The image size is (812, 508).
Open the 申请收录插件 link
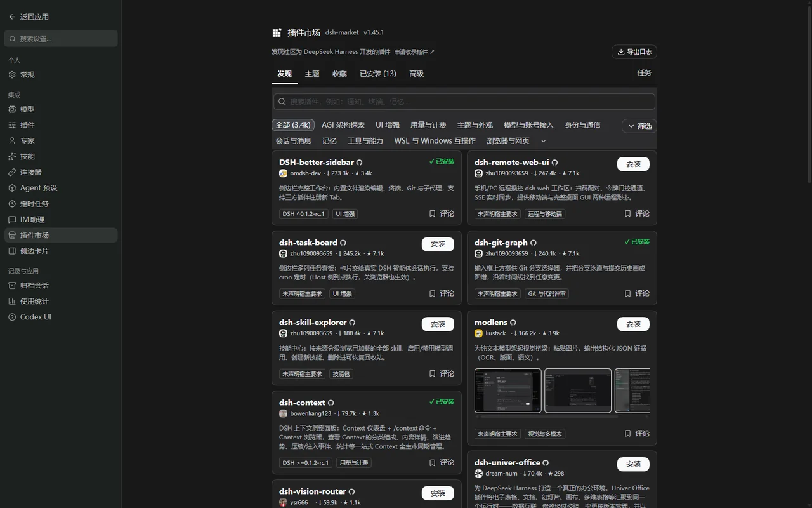[x=414, y=52]
